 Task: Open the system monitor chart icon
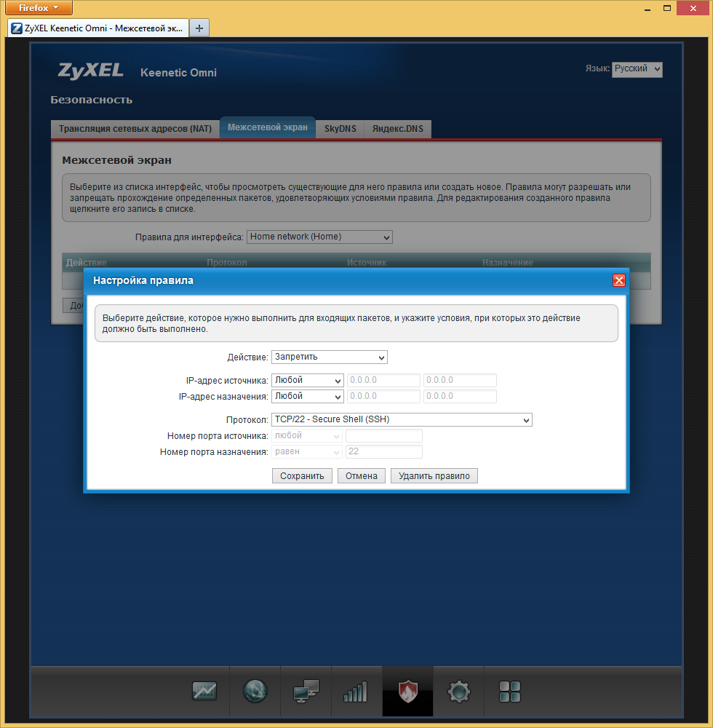[x=204, y=692]
